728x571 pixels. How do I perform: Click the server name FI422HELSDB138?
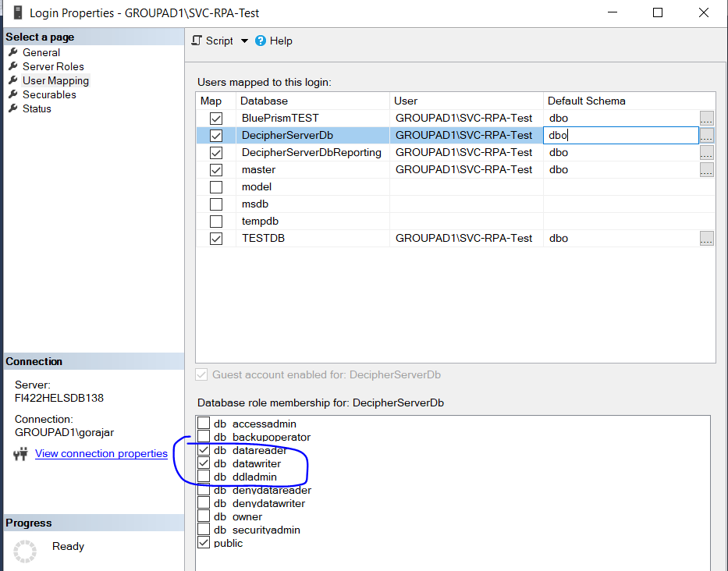coord(59,398)
